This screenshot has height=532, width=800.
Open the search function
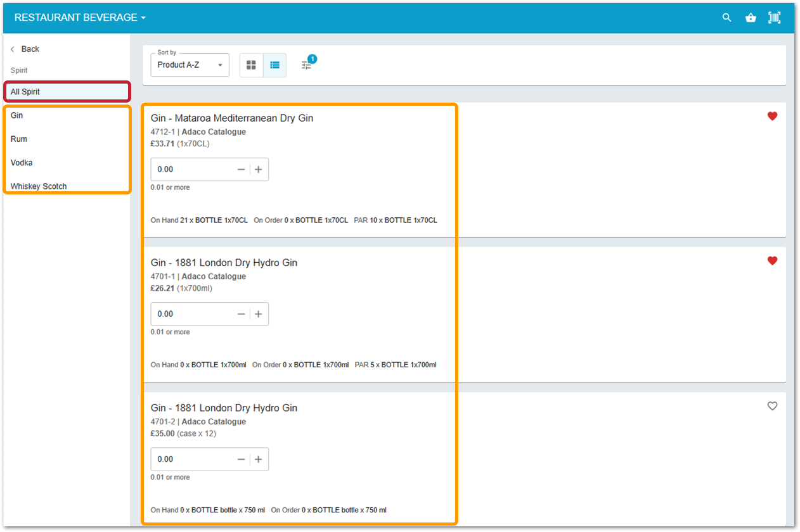[726, 17]
